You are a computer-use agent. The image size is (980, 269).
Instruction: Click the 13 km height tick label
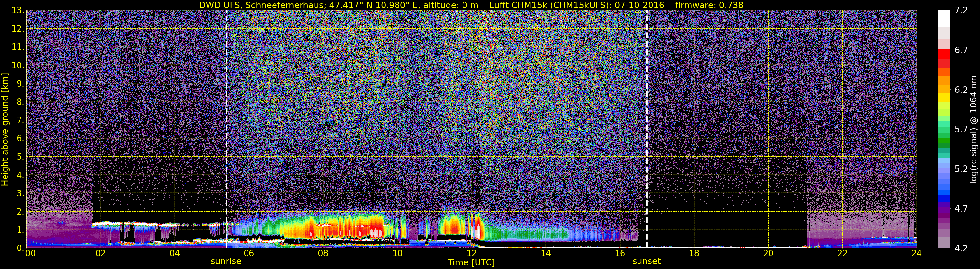[18, 11]
